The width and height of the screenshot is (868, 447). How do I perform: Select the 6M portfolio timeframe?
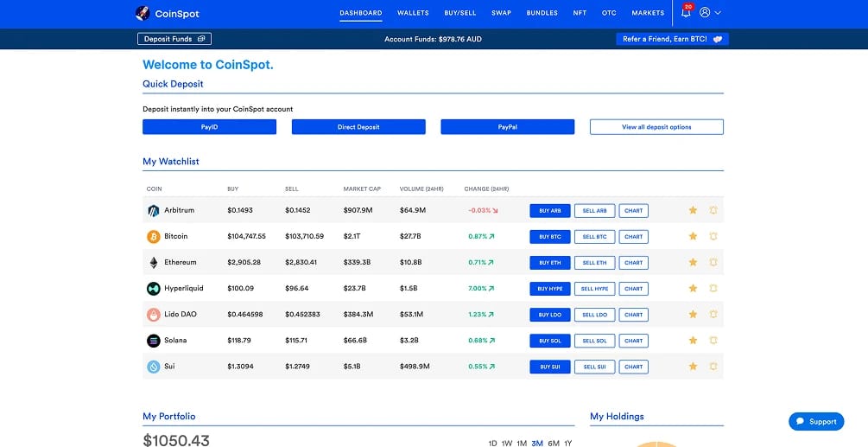point(554,444)
